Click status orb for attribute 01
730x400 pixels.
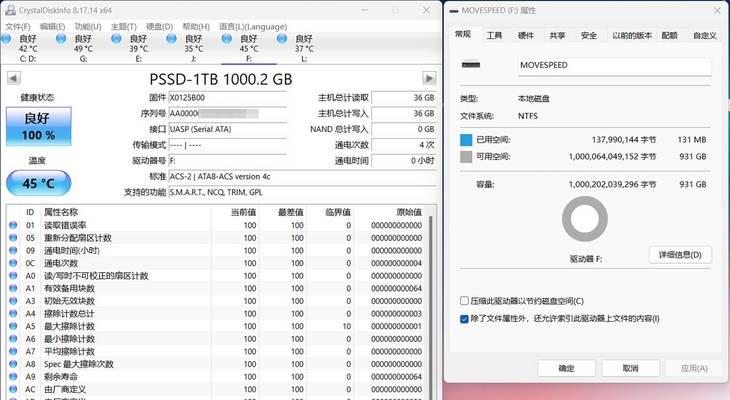point(13,225)
